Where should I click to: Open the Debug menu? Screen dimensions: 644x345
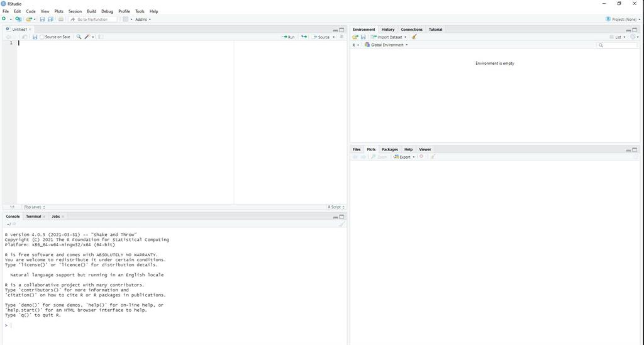107,11
